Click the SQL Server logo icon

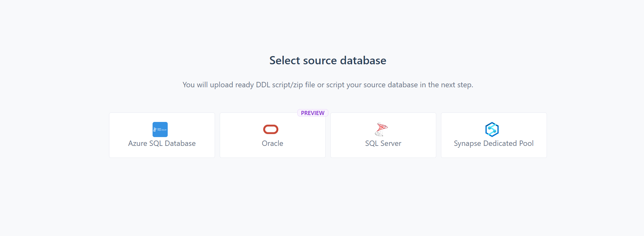[x=381, y=129]
